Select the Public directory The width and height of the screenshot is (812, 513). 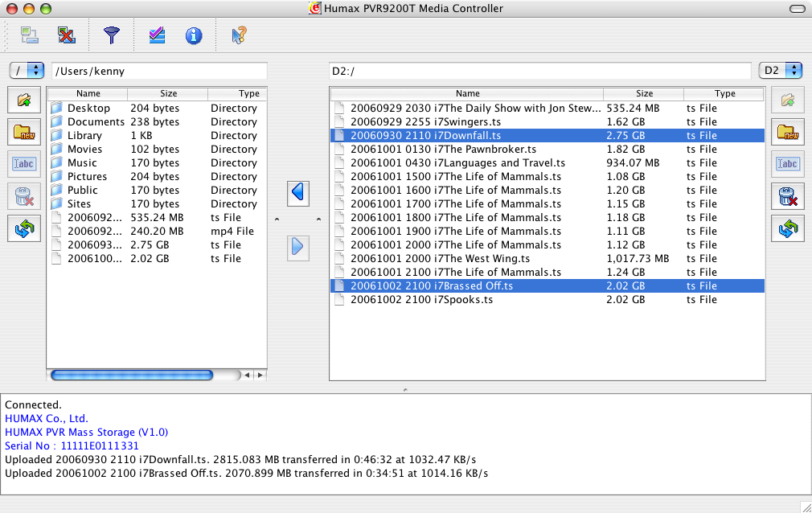point(158,191)
